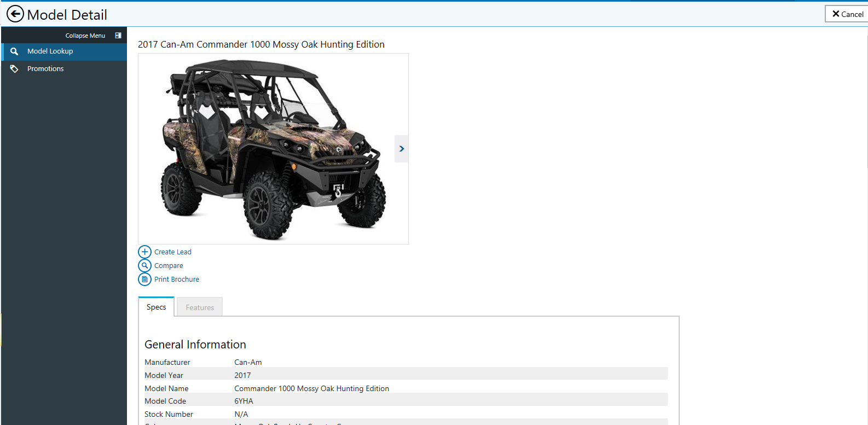Click the Manufacturer value 'Can-Am'
This screenshot has width=868, height=425.
248,362
